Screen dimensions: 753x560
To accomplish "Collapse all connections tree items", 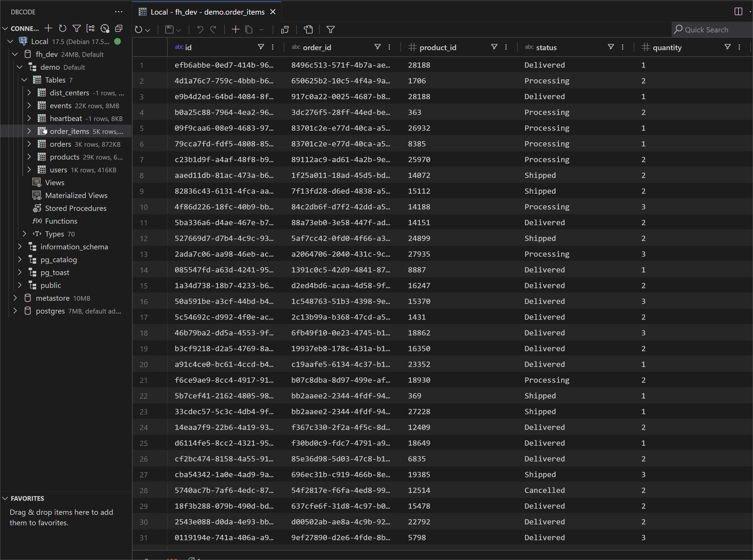I will point(119,29).
